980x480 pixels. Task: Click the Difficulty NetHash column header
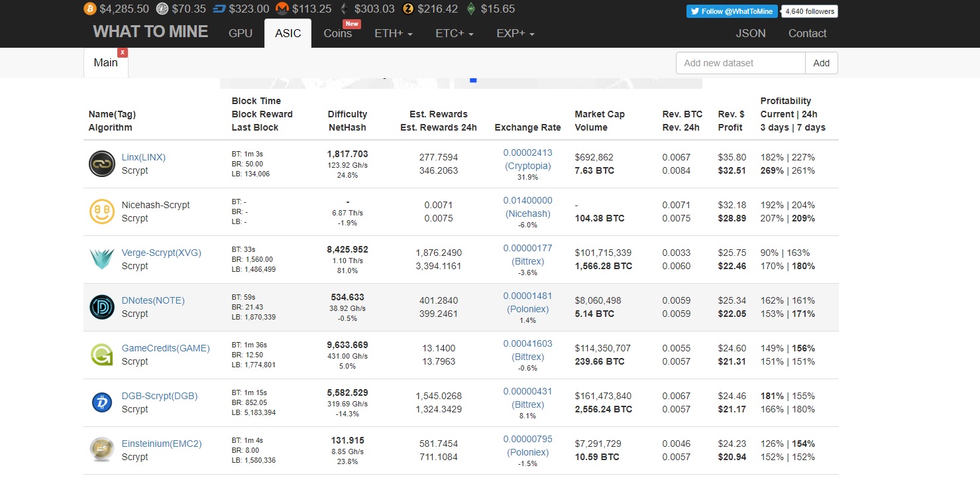(347, 121)
